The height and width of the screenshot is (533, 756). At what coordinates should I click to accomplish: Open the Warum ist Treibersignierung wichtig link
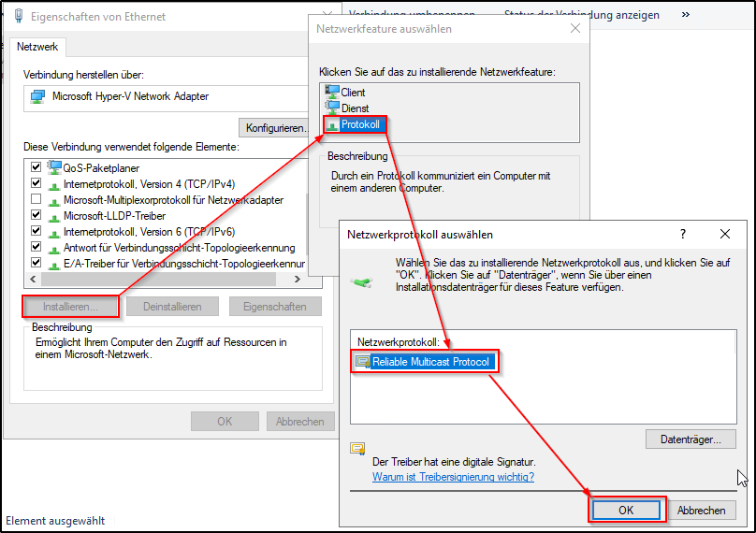click(453, 477)
